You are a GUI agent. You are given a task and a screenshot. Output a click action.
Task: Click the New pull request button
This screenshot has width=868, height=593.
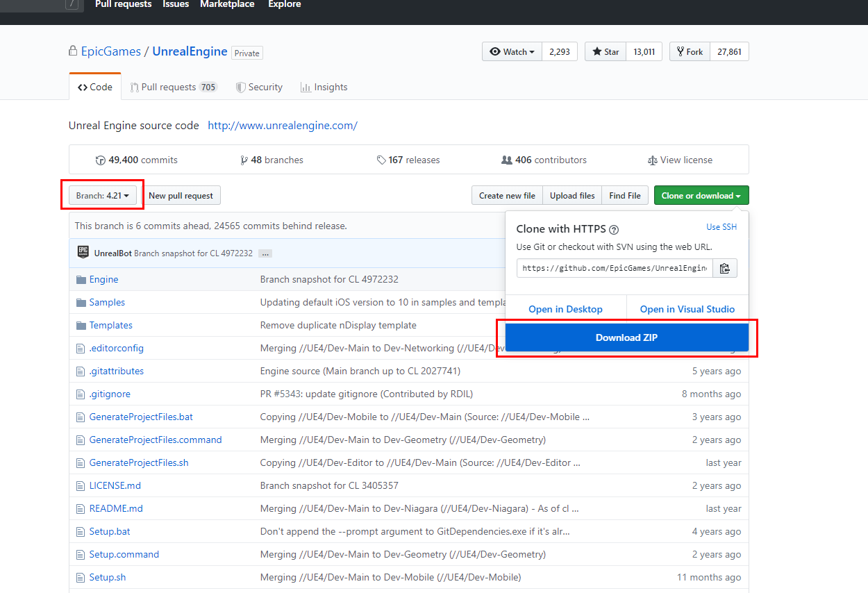[x=181, y=196]
